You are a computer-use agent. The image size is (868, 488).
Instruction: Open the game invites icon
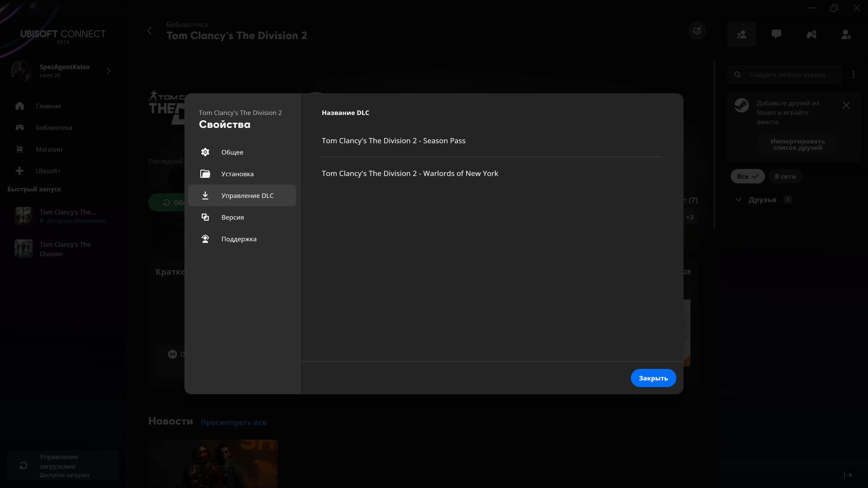pyautogui.click(x=811, y=34)
